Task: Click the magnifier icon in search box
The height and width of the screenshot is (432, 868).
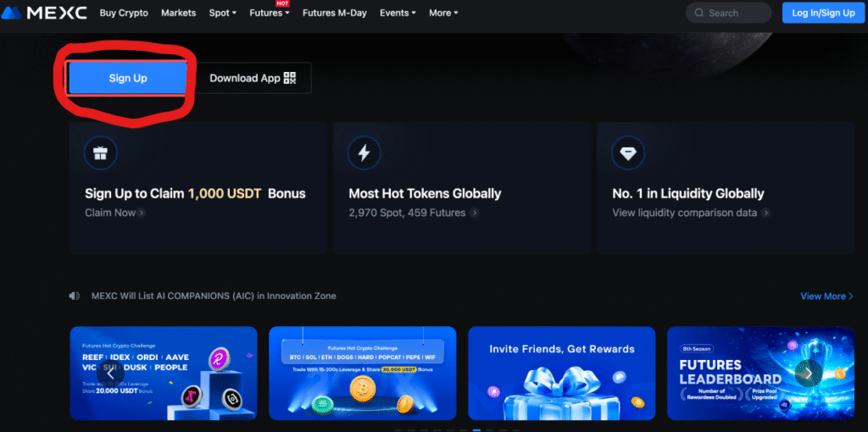Action: pos(699,13)
